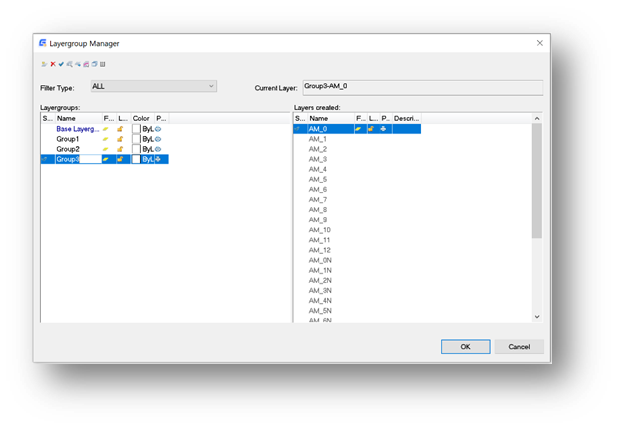
Task: Click the gray columns toolbar icon
Action: [x=103, y=64]
